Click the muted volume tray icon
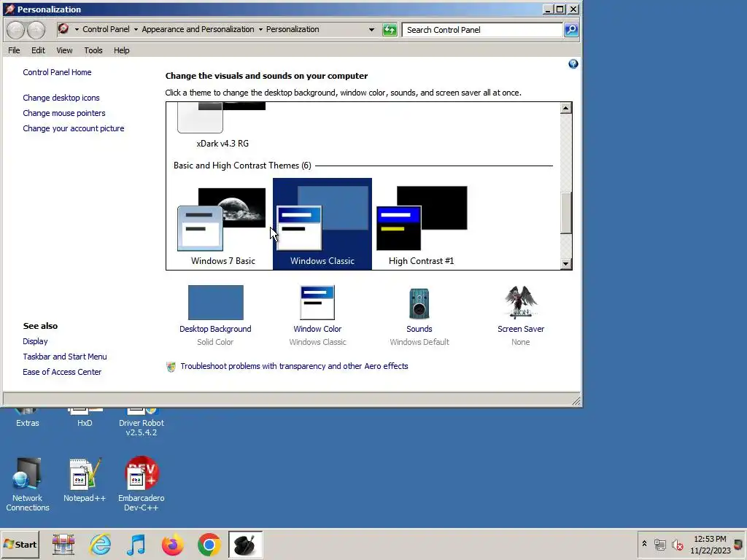The image size is (747, 560). (x=677, y=544)
